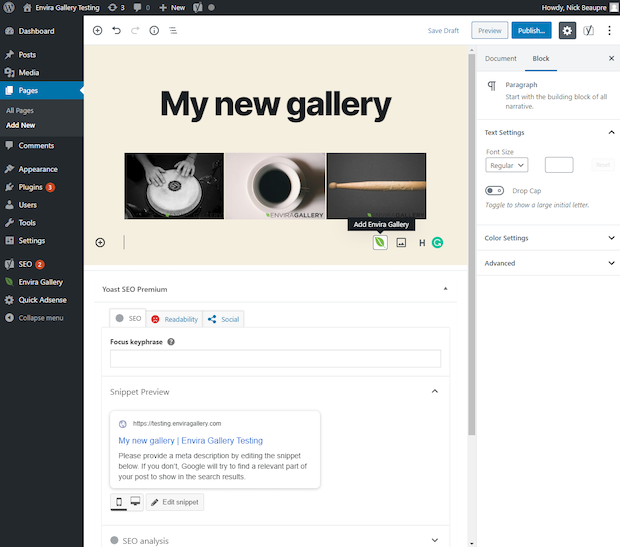Open the Font Size Regular dropdown

(x=507, y=165)
